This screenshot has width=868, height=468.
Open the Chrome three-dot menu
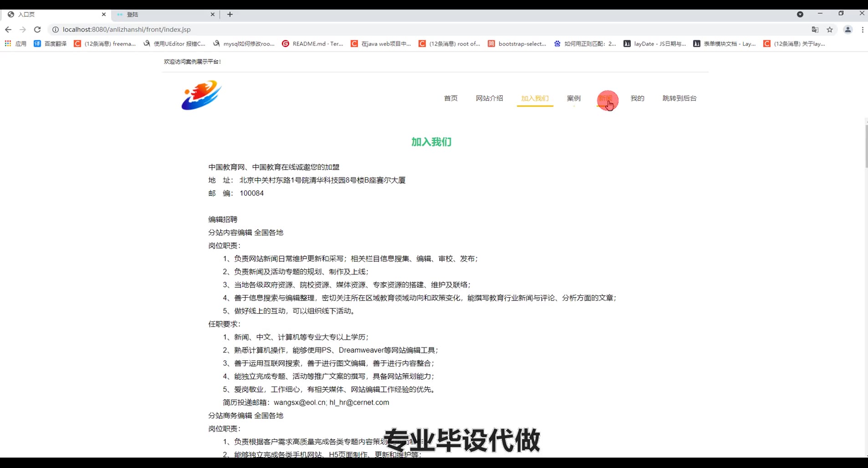click(x=863, y=30)
